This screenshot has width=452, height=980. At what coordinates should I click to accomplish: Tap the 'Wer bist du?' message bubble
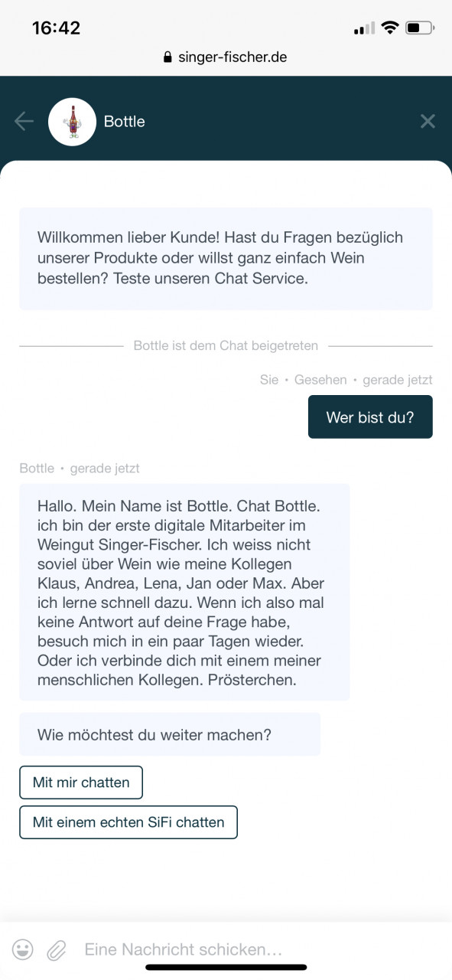pos(370,416)
